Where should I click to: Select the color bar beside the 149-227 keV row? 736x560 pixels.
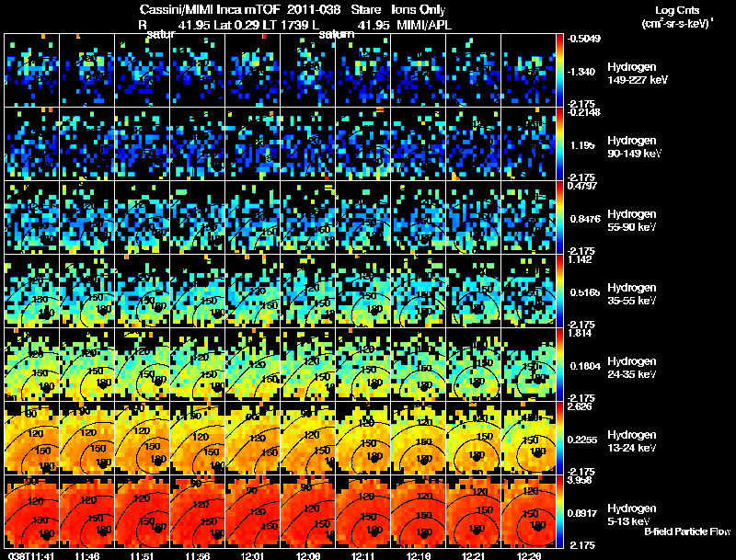[x=559, y=71]
